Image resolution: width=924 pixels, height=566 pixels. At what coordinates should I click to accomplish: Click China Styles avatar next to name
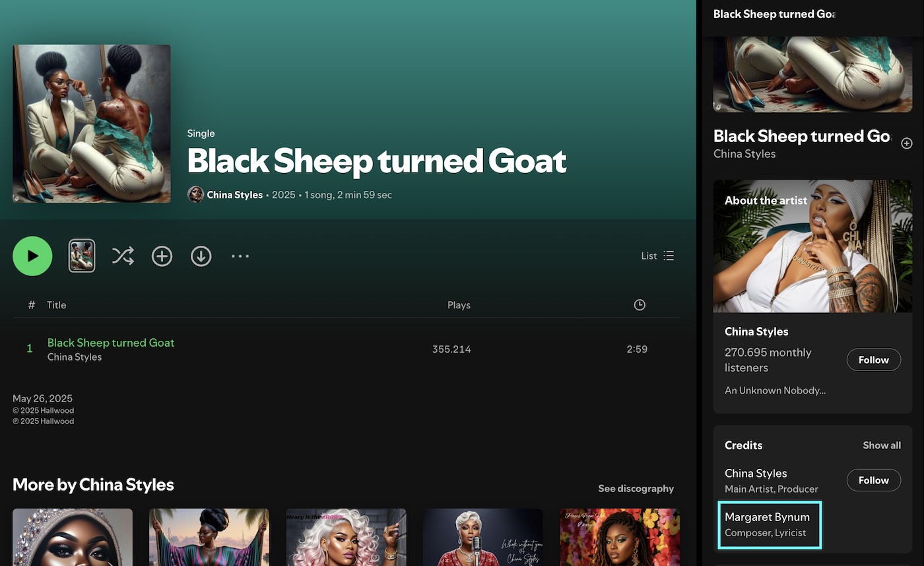pyautogui.click(x=195, y=194)
